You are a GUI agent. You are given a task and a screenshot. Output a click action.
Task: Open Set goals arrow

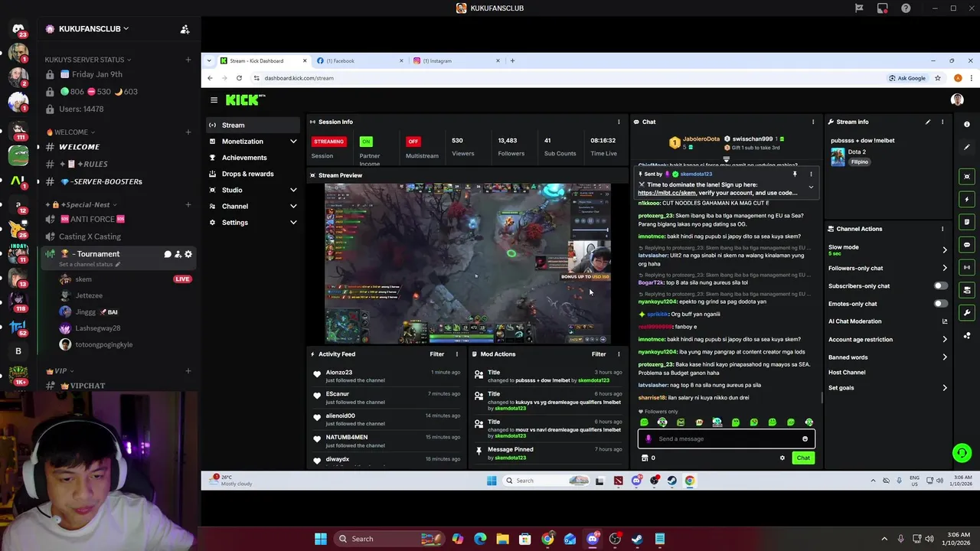coord(944,388)
